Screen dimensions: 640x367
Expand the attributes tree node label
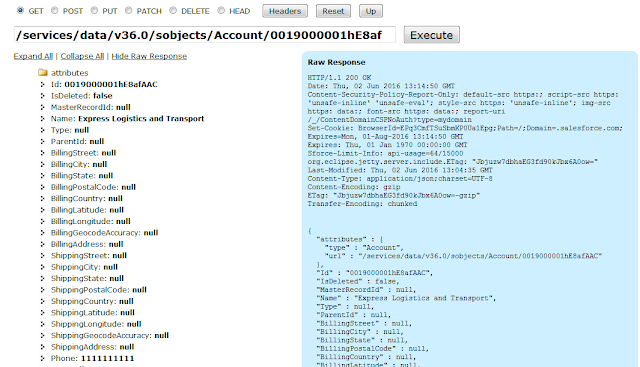[69, 73]
